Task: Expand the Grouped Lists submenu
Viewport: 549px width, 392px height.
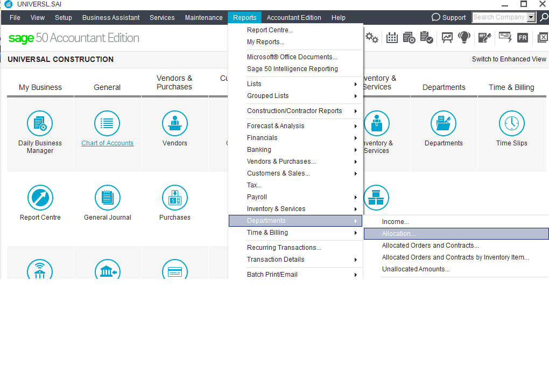Action: (x=295, y=96)
